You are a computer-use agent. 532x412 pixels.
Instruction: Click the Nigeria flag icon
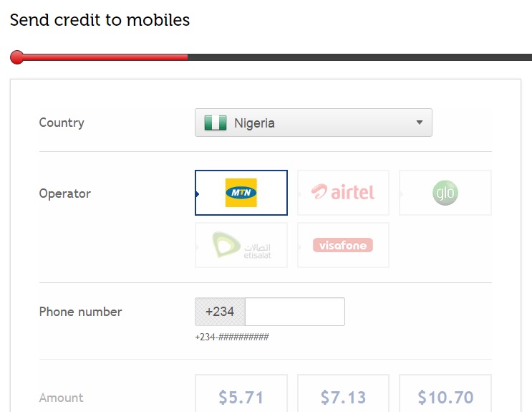[x=216, y=123]
